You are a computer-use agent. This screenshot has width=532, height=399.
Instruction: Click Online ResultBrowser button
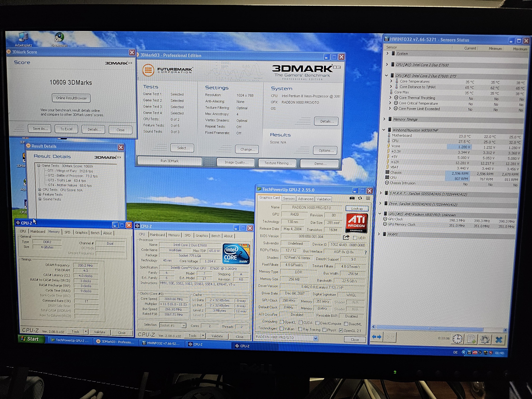pos(71,98)
